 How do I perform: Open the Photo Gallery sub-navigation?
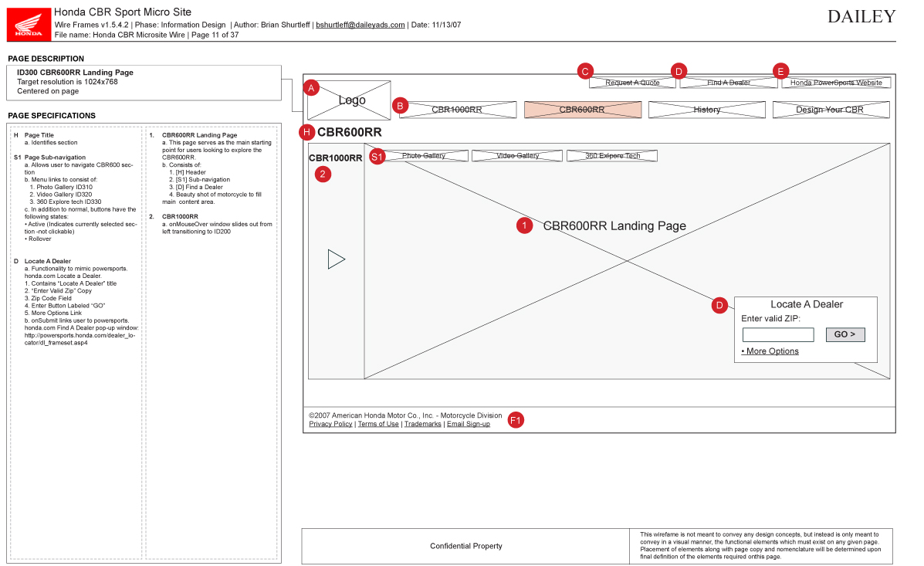pos(424,156)
